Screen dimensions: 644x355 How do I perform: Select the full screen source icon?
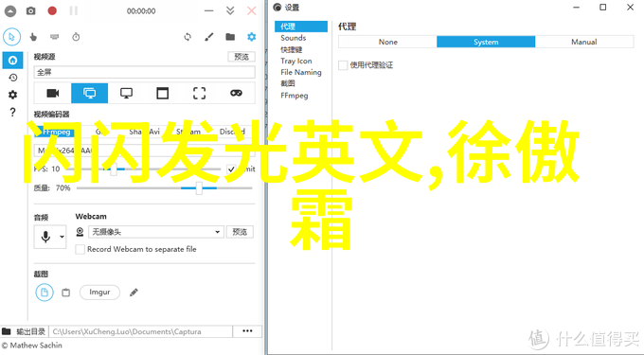tap(90, 93)
